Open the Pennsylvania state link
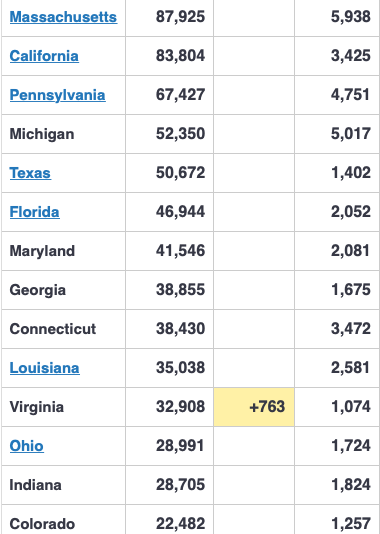 click(x=58, y=95)
